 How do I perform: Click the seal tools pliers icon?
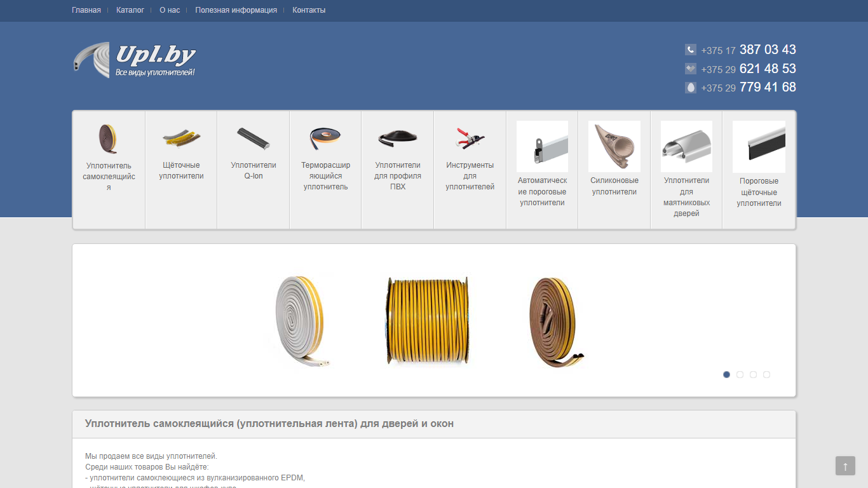[x=470, y=138]
